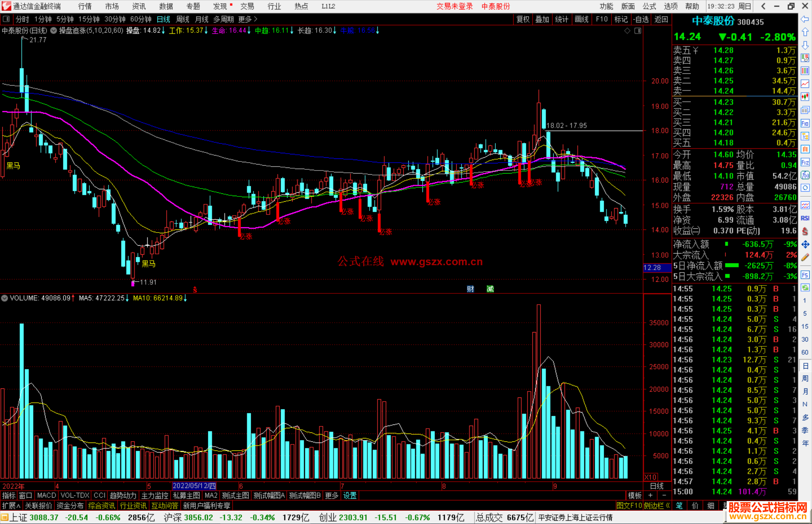Click the wavy lines indicator sidebar icon

pos(805,205)
